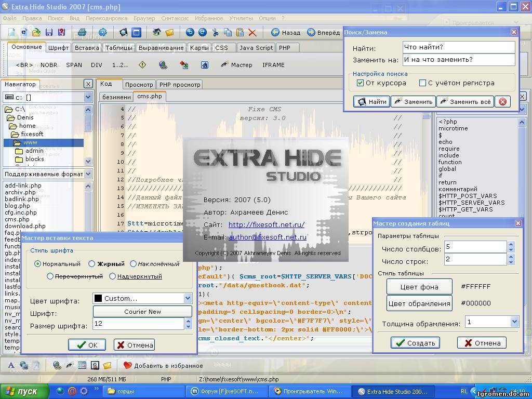The width and height of the screenshot is (532, 399).
Task: Increase Число столбцов with up arrow
Action: (x=511, y=244)
